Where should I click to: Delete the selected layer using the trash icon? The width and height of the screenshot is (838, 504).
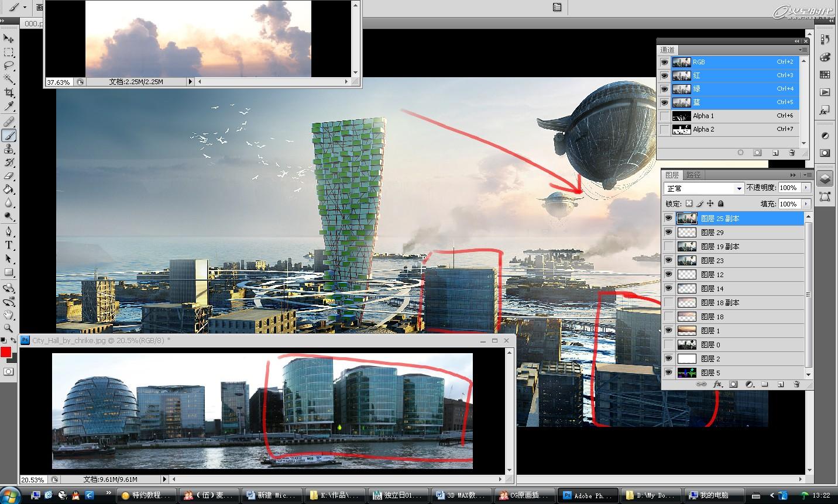(x=796, y=384)
